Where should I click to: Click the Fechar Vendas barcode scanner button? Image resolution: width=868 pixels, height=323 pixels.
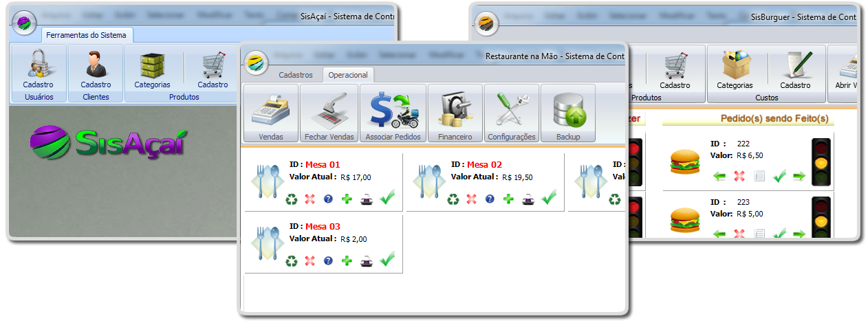click(x=329, y=113)
